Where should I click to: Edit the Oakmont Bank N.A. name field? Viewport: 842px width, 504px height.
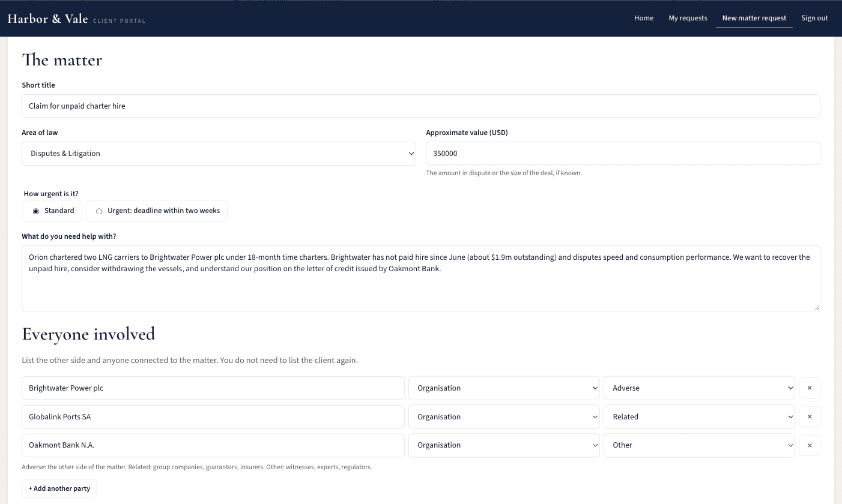click(x=213, y=445)
